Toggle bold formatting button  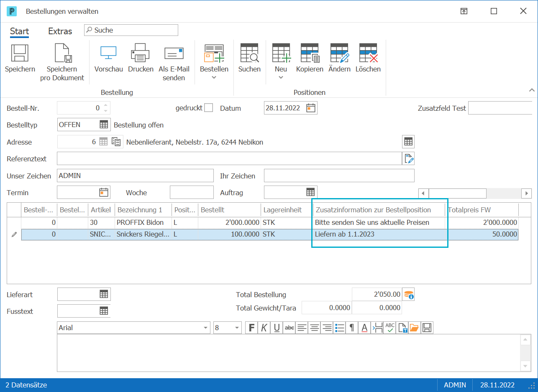click(x=251, y=328)
